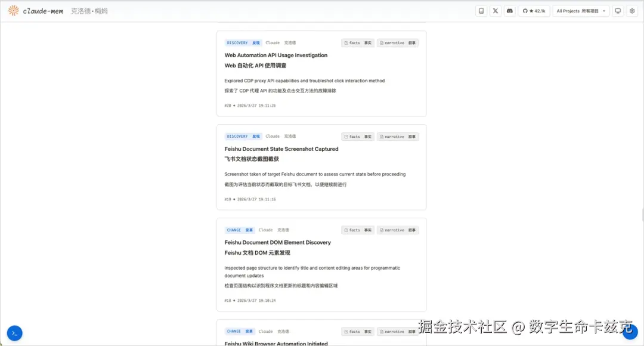Select the CHANGE 变更 badge
This screenshot has height=346, width=644.
(x=239, y=230)
